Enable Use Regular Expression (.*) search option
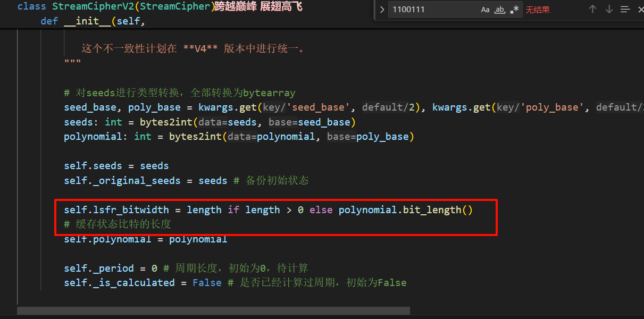The image size is (644, 319). [x=514, y=10]
